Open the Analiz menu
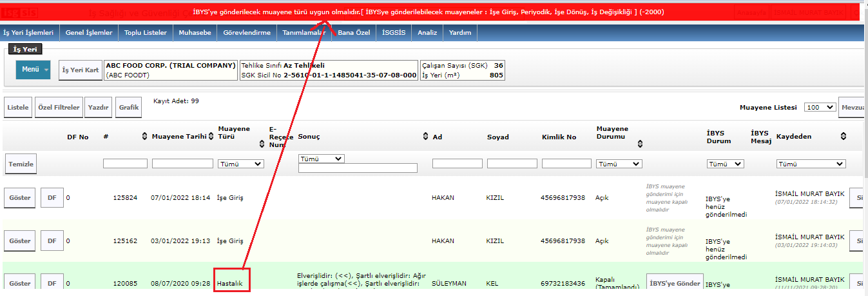The width and height of the screenshot is (868, 296). click(x=427, y=33)
